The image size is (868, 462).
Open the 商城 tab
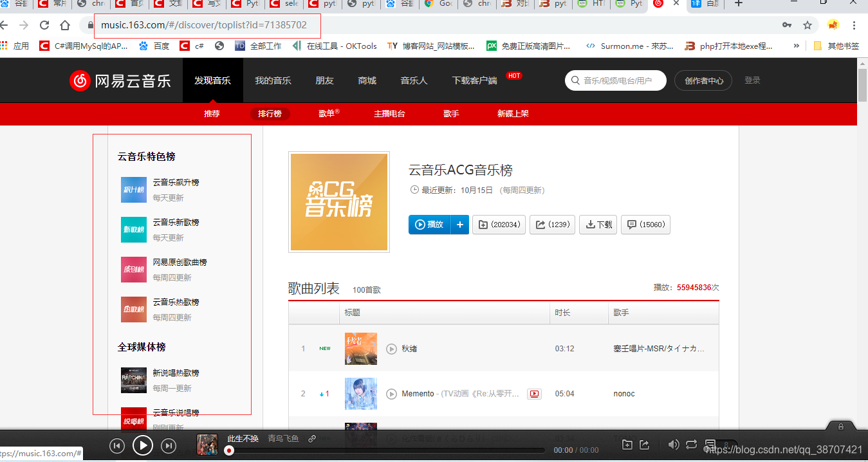[367, 80]
